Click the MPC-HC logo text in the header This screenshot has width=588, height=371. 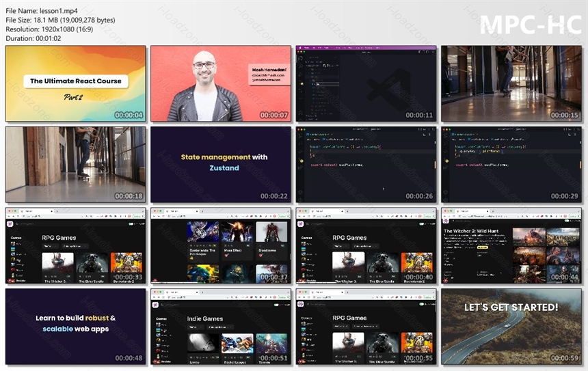[531, 25]
